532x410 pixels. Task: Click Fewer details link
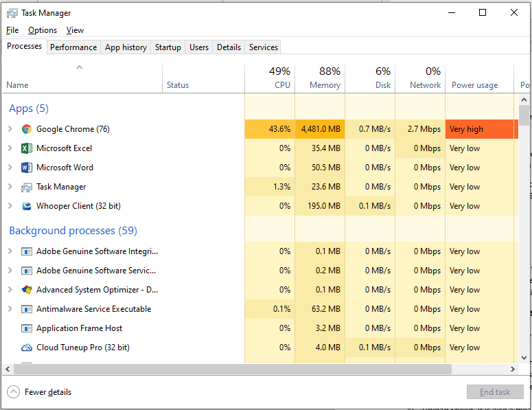48,392
